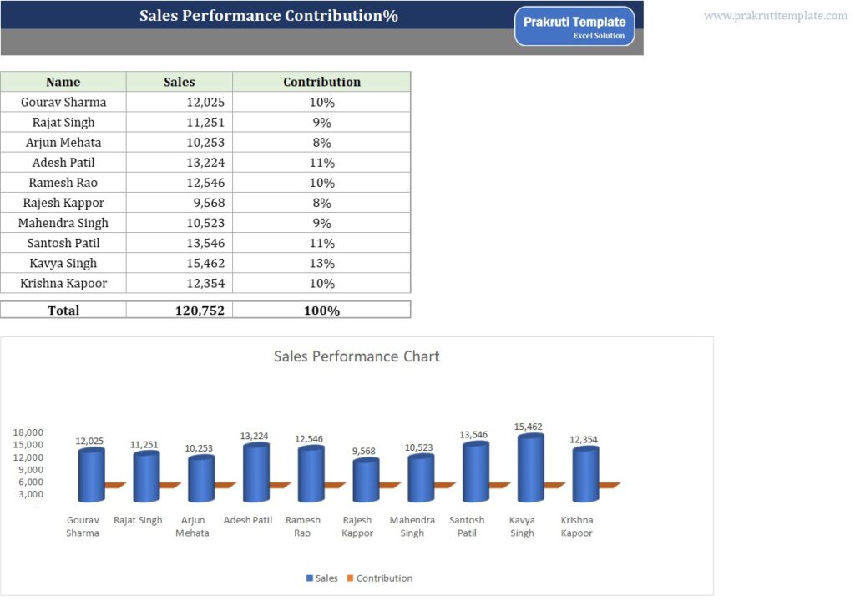855x616 pixels.
Task: Select the Sales legend label text
Action: (x=326, y=578)
